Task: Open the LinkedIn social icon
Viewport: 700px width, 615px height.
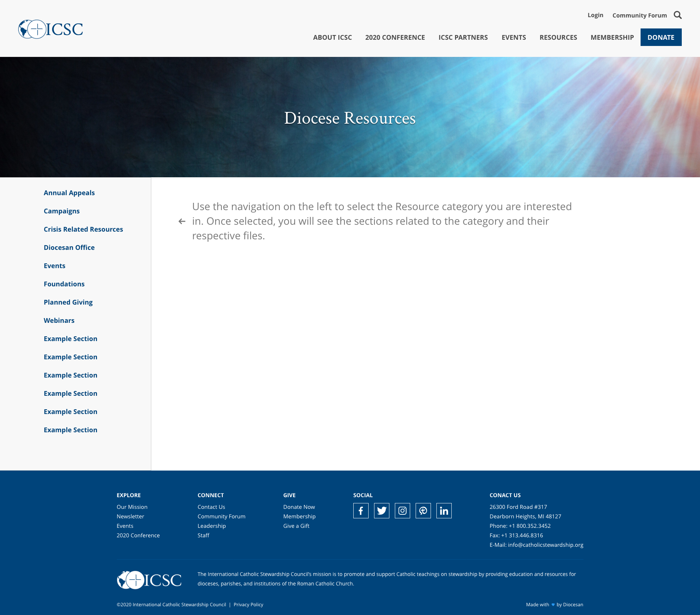Action: pos(444,511)
